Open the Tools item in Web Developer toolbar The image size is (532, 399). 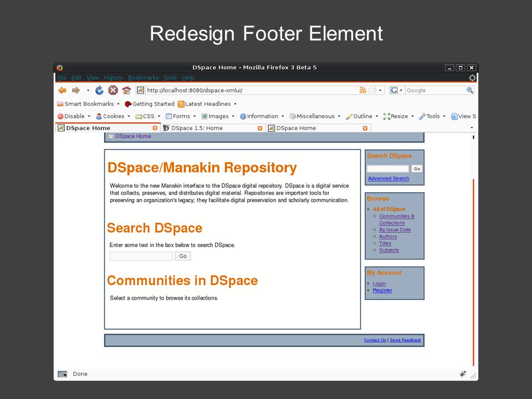(432, 116)
